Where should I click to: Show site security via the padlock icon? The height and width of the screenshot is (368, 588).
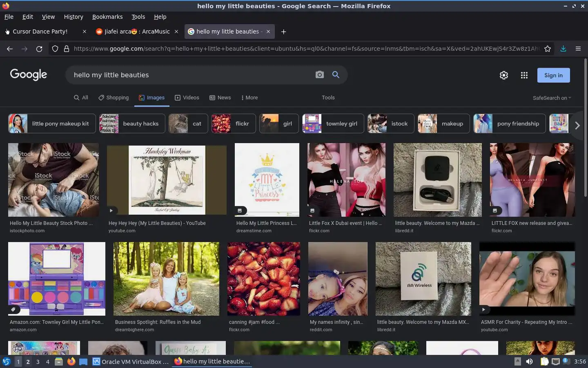tap(67, 49)
